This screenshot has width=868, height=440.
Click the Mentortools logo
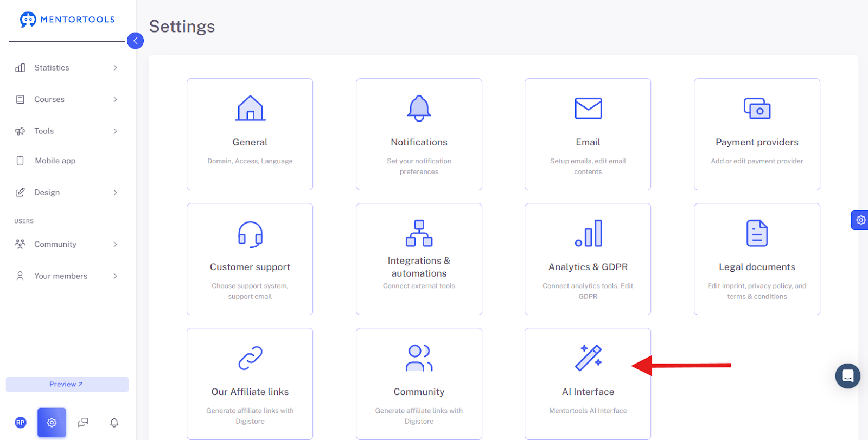point(67,20)
